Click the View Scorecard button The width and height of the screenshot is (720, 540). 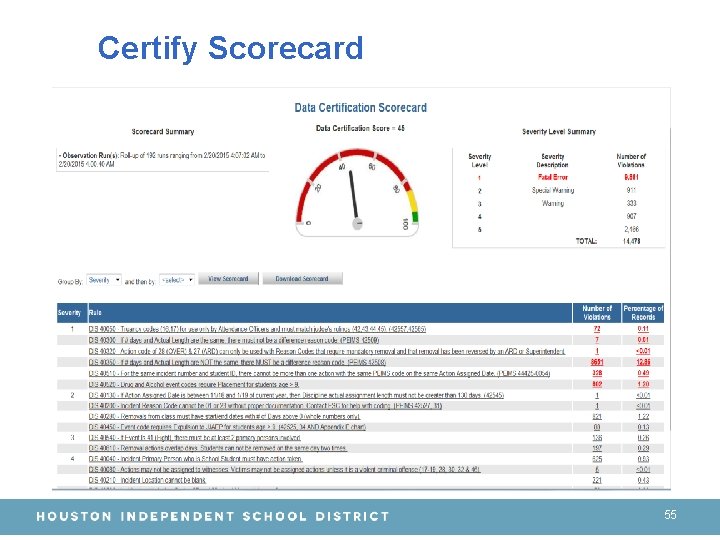pyautogui.click(x=228, y=279)
